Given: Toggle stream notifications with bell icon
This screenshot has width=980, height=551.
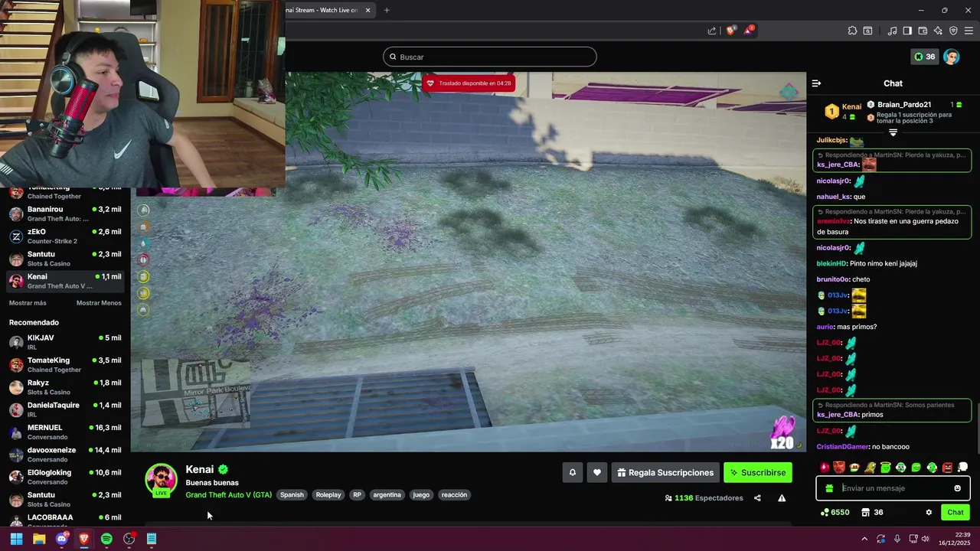Looking at the screenshot, I should coord(572,473).
